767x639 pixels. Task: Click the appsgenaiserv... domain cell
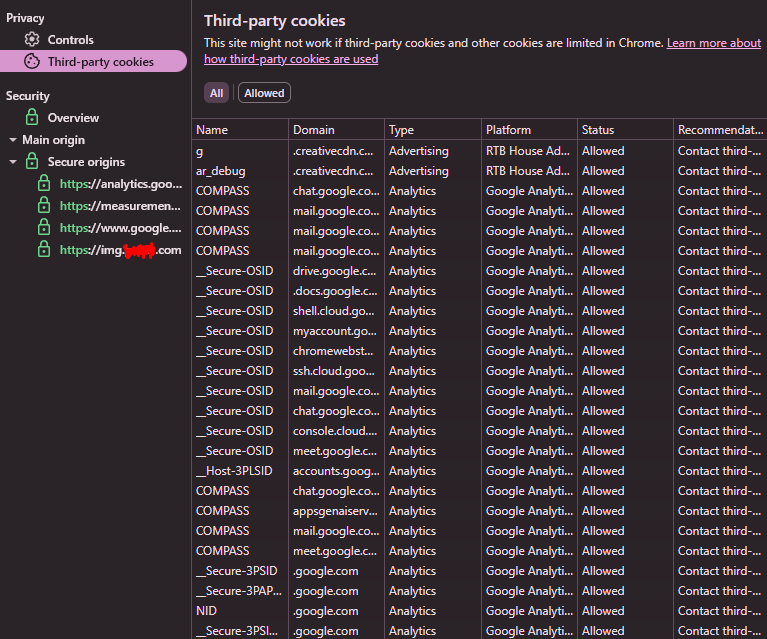[337, 511]
